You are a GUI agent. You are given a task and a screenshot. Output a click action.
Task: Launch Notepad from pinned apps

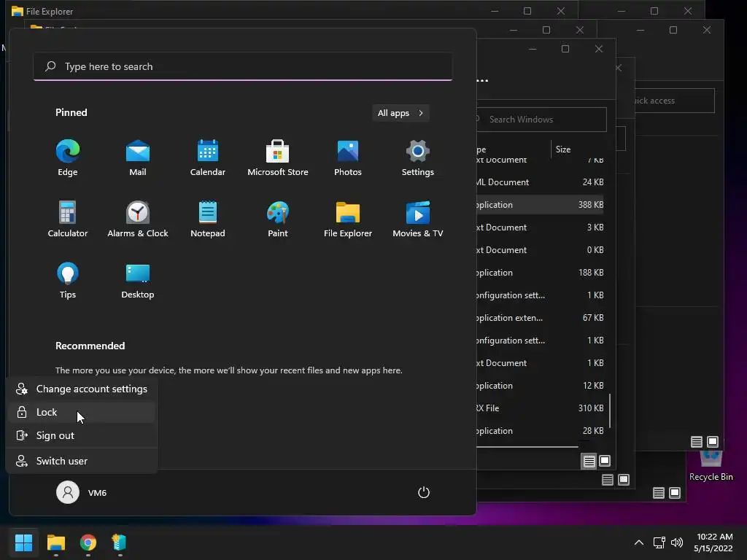click(x=208, y=219)
